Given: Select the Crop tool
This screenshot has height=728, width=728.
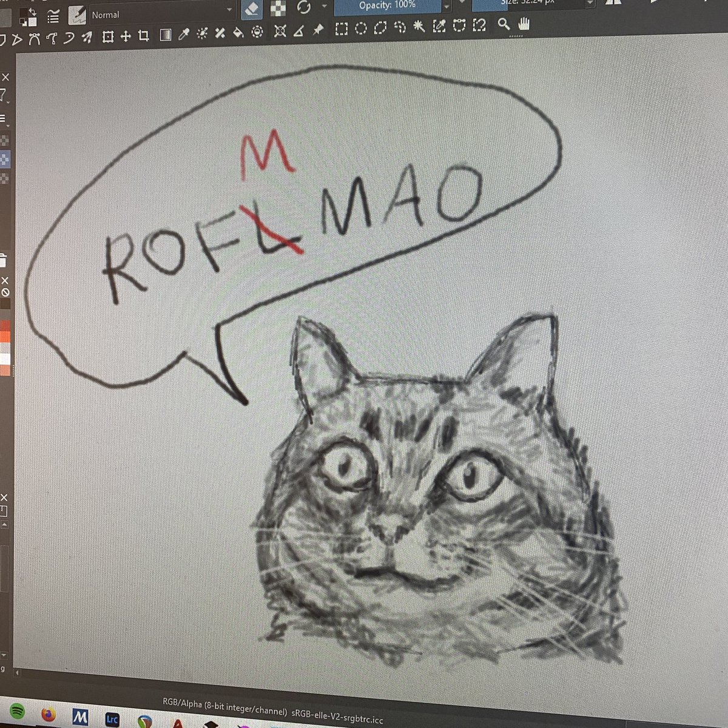Looking at the screenshot, I should (144, 36).
